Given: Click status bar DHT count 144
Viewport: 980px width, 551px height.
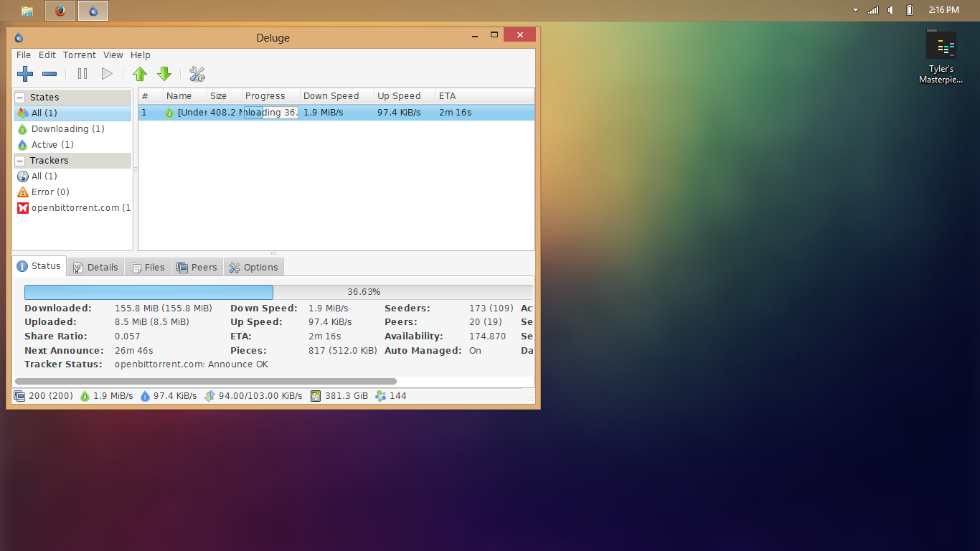Looking at the screenshot, I should [398, 396].
